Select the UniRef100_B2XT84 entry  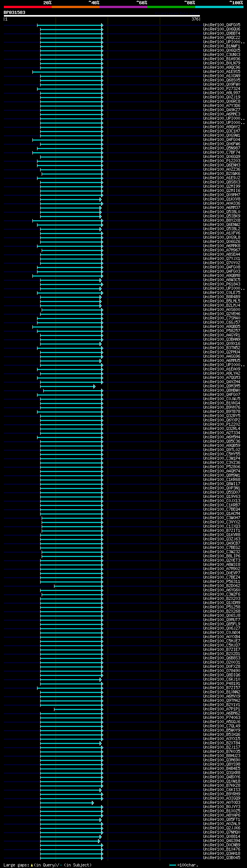pos(222,743)
